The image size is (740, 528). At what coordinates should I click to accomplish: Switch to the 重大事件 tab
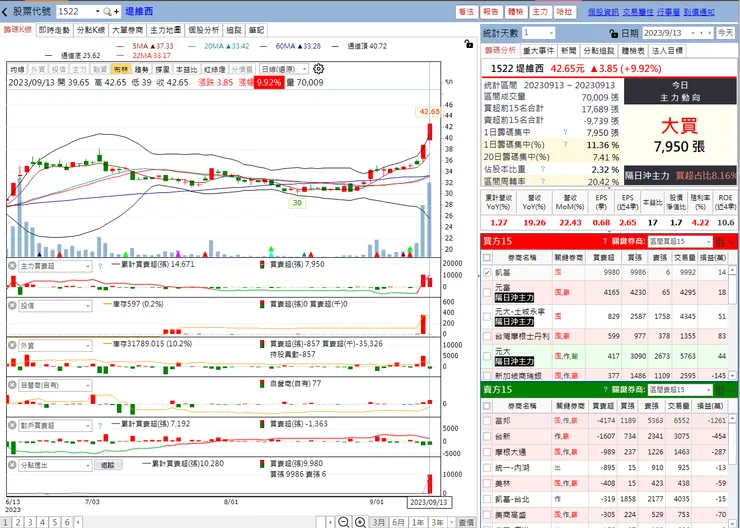[x=538, y=50]
